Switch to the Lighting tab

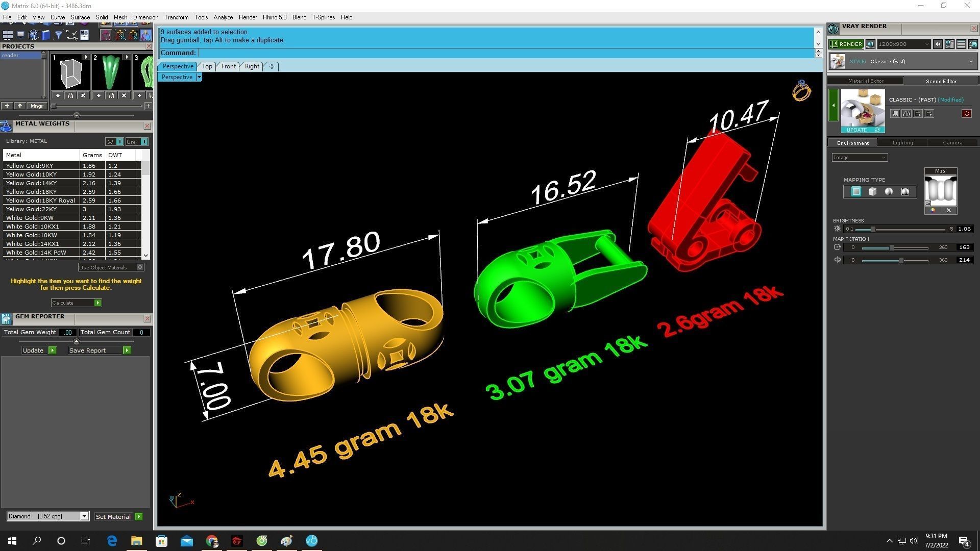pos(902,143)
